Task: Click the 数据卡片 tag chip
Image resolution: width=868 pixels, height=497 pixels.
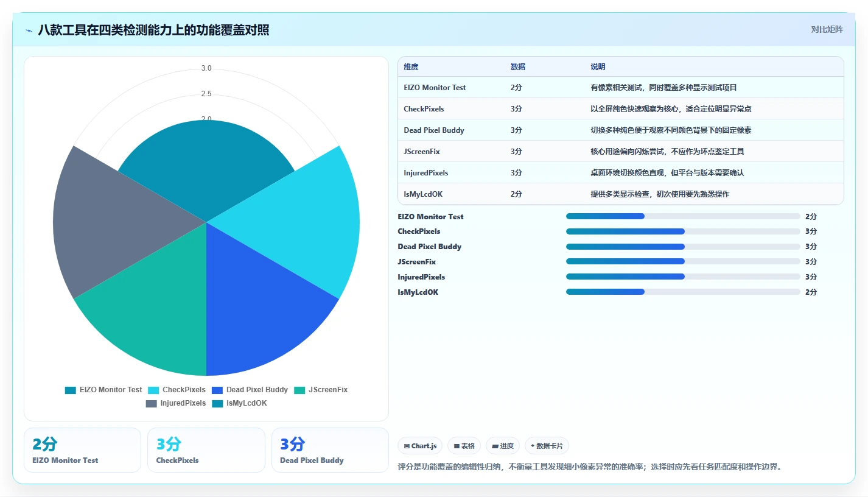Action: pyautogui.click(x=547, y=446)
